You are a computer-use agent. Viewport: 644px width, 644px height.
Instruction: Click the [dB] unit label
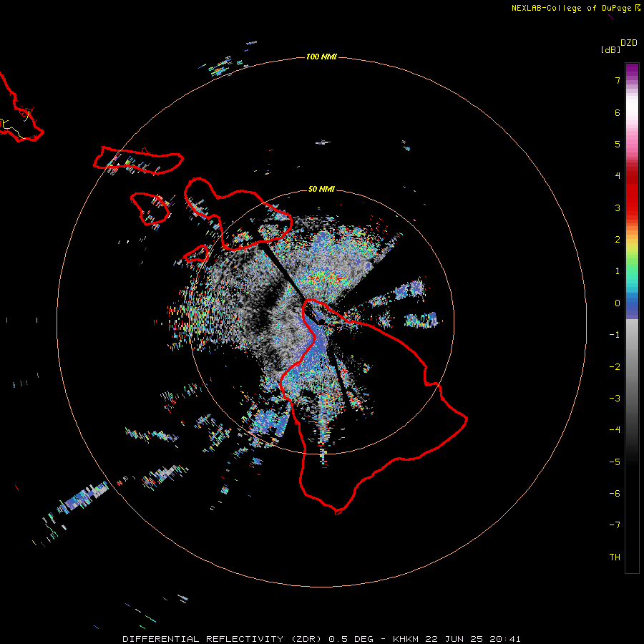coord(611,49)
